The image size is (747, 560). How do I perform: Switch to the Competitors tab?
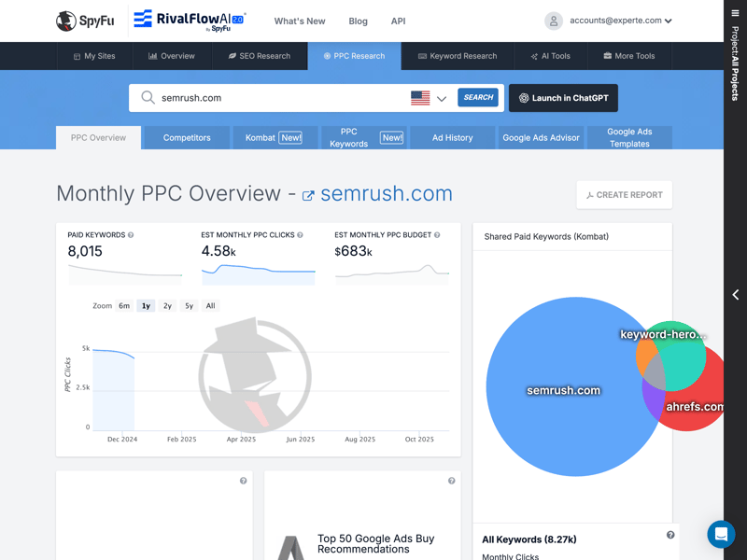point(187,137)
